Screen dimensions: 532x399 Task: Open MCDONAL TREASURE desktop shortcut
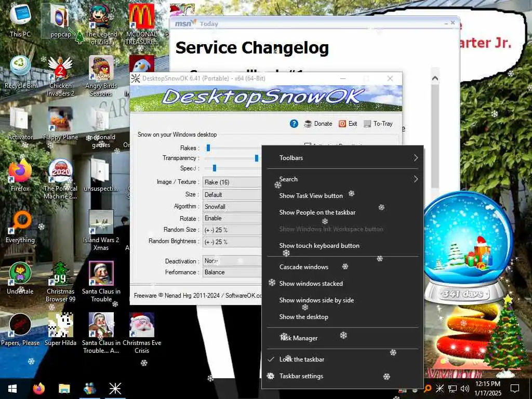141,24
